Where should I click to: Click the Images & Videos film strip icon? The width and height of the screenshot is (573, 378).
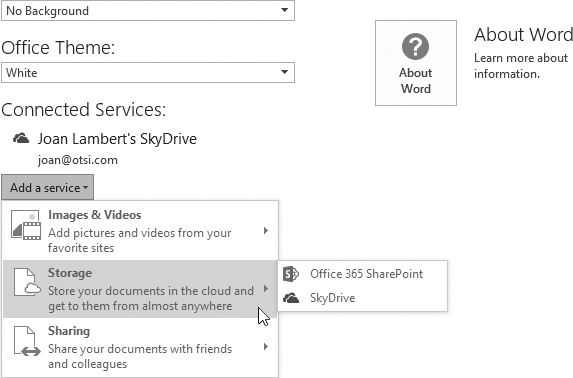25,224
